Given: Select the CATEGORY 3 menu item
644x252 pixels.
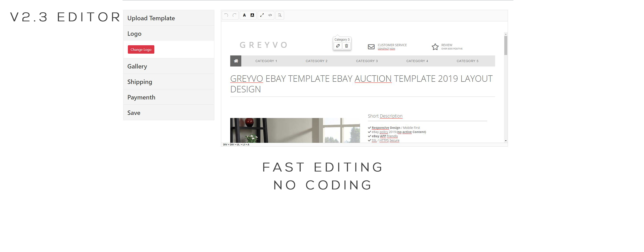Looking at the screenshot, I should [x=367, y=61].
